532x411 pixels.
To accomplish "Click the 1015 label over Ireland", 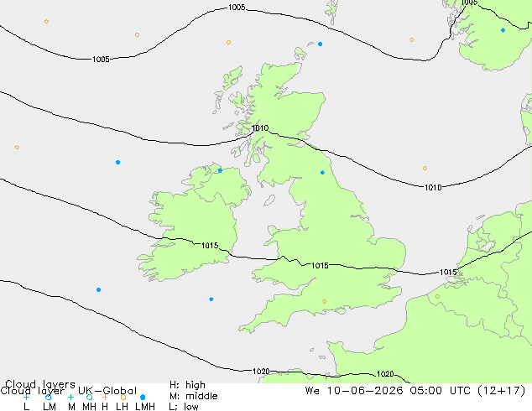I will (210, 245).
